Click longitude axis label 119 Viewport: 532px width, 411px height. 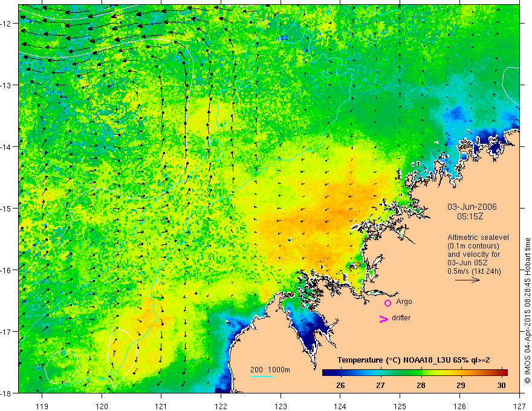point(42,406)
